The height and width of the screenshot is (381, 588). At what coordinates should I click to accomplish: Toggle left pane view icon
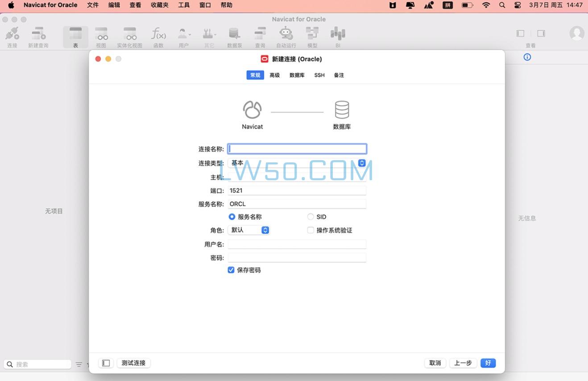point(520,33)
